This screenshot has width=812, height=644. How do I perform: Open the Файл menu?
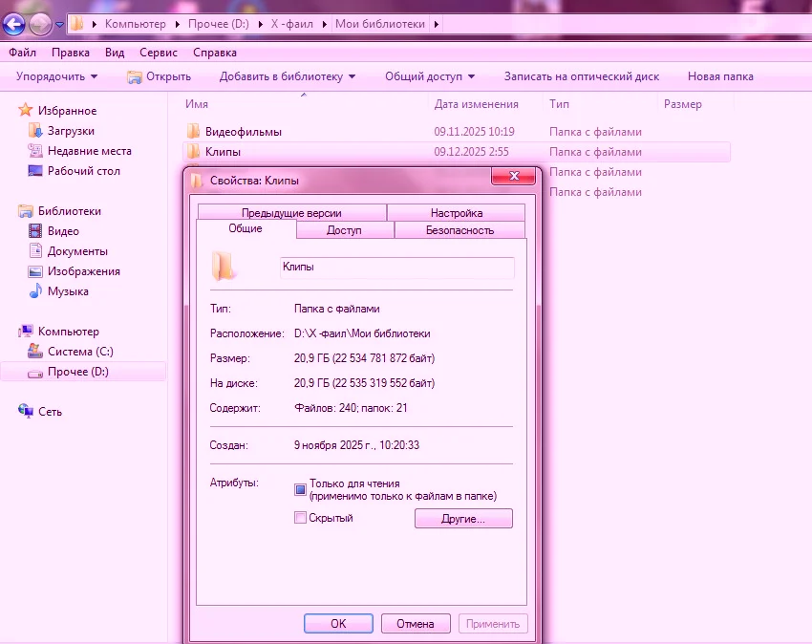pos(22,53)
